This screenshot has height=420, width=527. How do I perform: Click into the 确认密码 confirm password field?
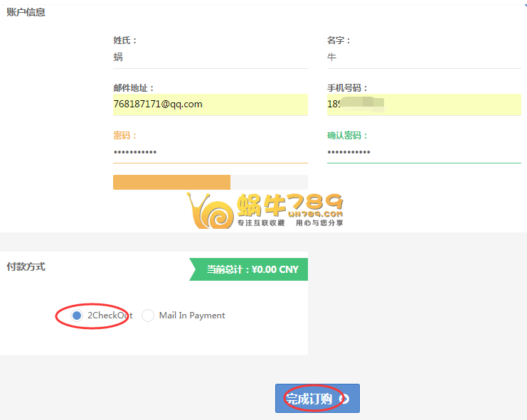click(x=423, y=152)
